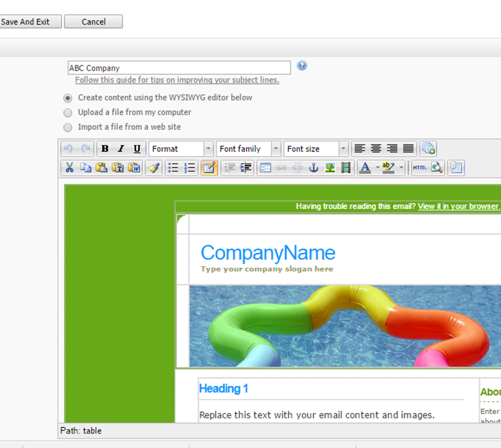The image size is (501, 448).
Task: Click the subject field containing 'ABC Company'
Action: pos(178,68)
